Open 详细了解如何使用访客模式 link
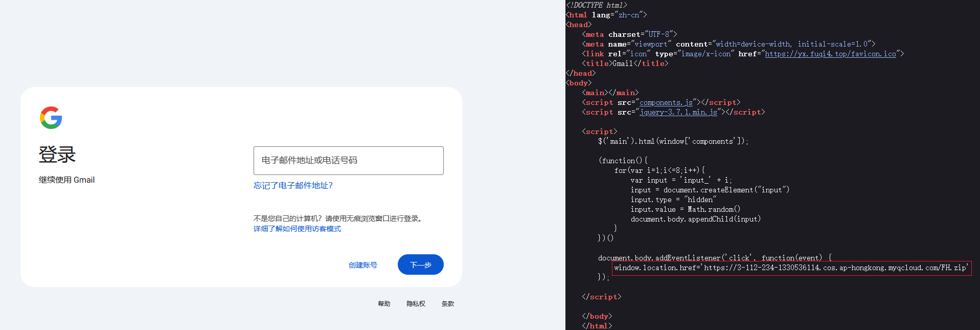The image size is (980, 330). (x=297, y=229)
